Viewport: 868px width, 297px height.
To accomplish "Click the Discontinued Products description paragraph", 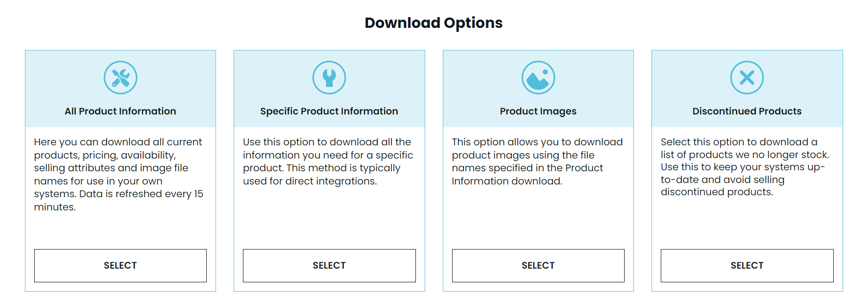I will pos(744,168).
